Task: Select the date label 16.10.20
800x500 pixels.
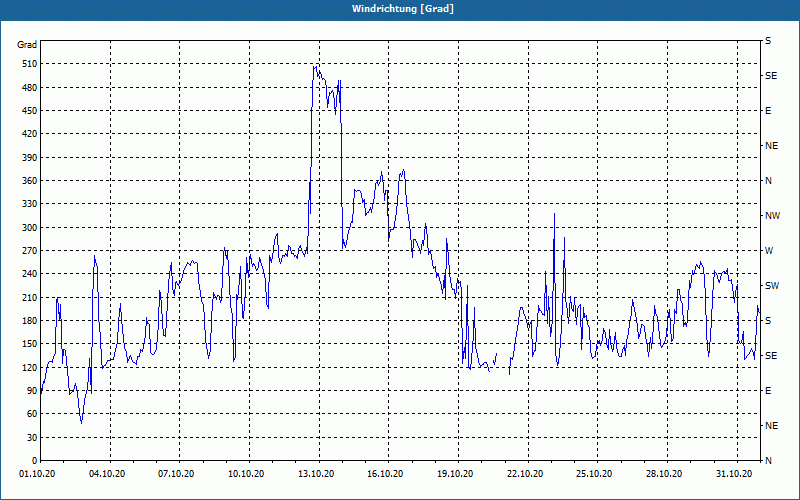Action: [x=385, y=474]
